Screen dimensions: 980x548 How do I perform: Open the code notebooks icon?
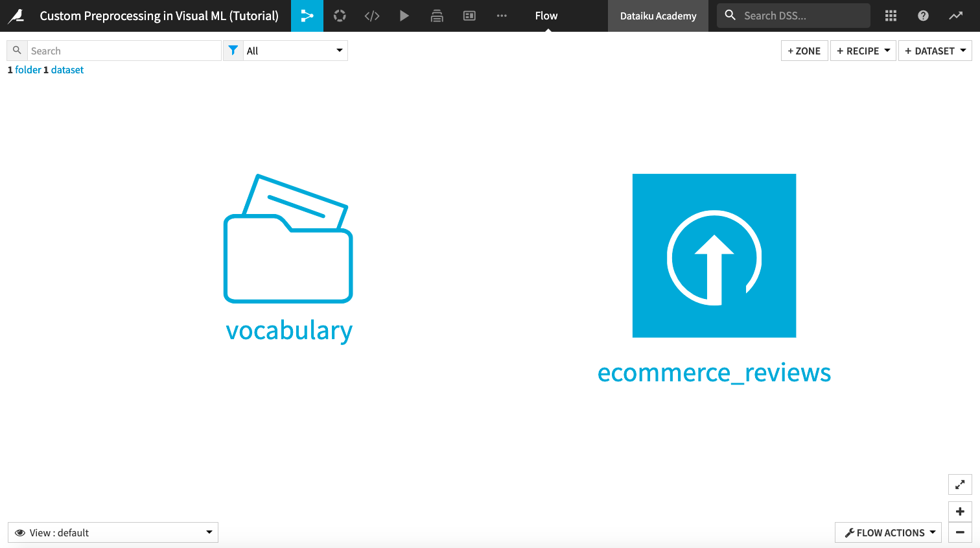(x=372, y=16)
